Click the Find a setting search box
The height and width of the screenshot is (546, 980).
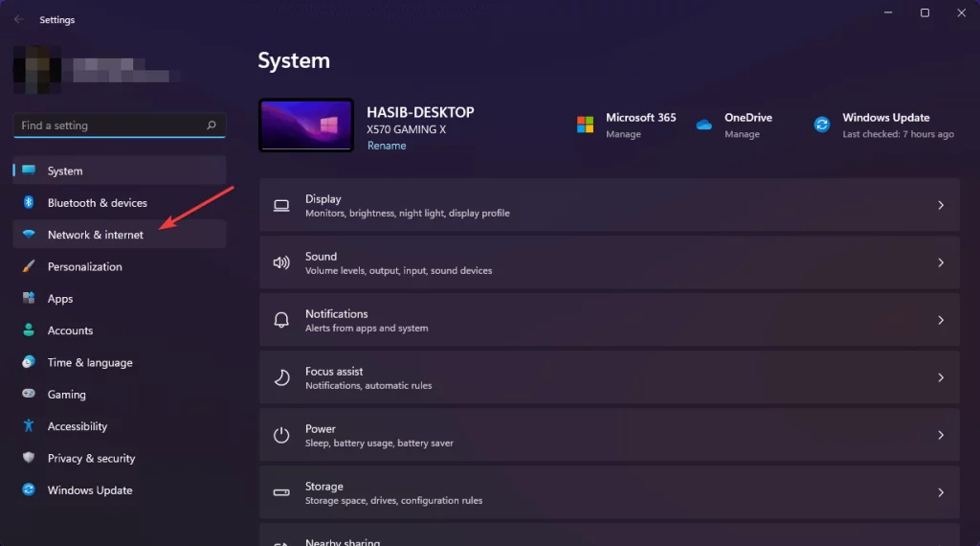coord(120,125)
